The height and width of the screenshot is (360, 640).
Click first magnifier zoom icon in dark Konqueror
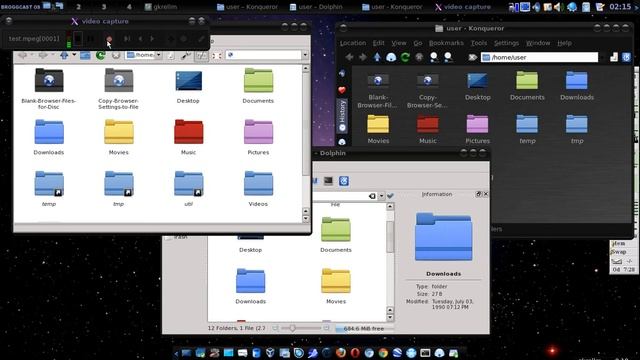point(434,57)
